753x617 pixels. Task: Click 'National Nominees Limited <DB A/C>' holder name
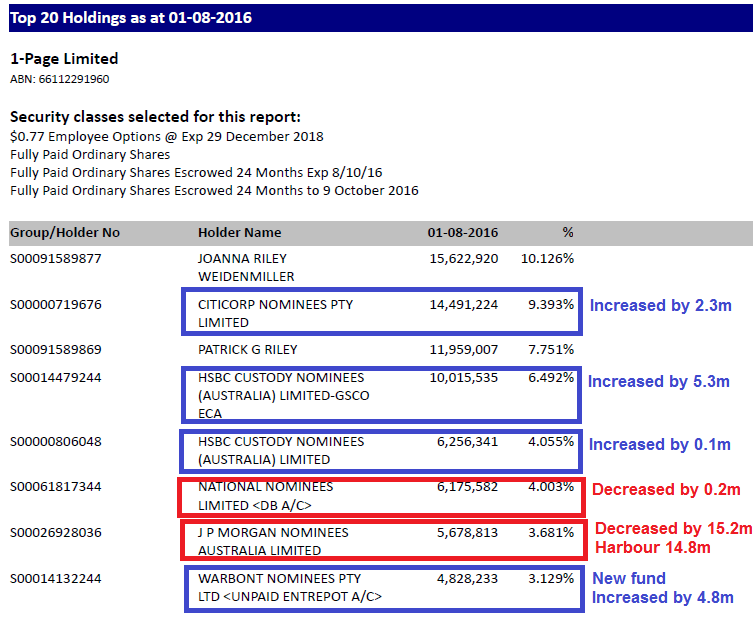tap(266, 496)
